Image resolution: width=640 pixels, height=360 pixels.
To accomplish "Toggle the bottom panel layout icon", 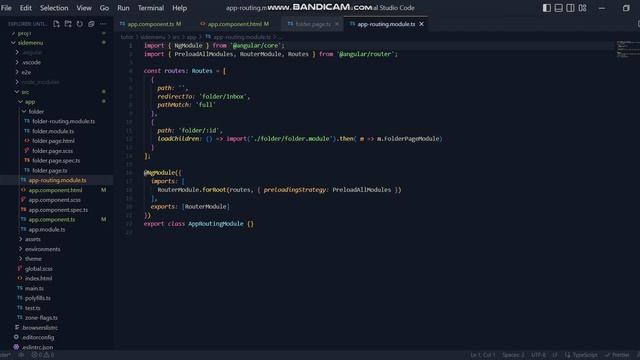I will tap(558, 8).
